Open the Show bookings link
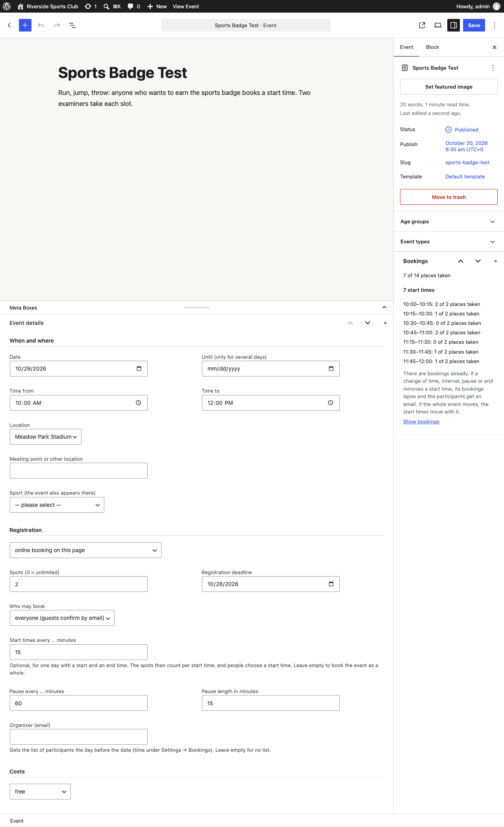Viewport: 504px width, 827px height. click(421, 421)
